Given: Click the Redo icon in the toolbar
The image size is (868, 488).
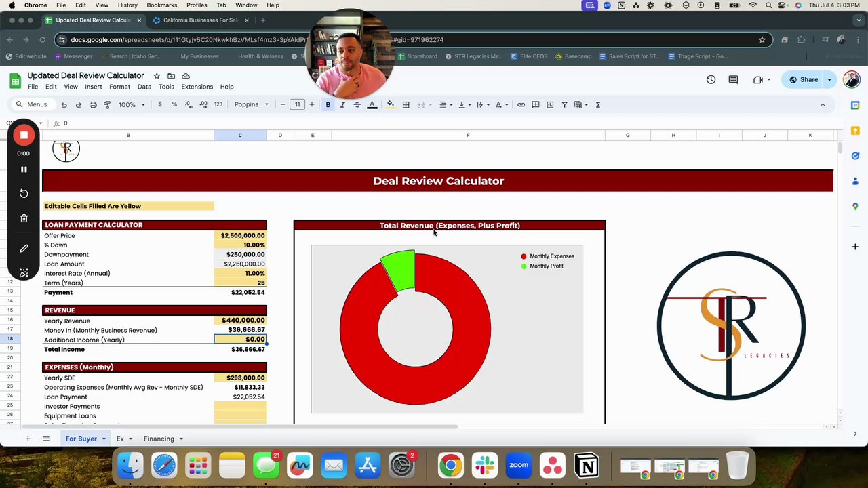Looking at the screenshot, I should (x=78, y=104).
